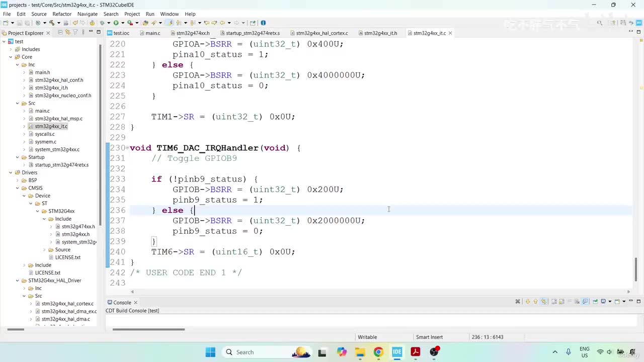The width and height of the screenshot is (644, 362).
Task: Show hidden icons in system tray
Action: pos(555,352)
